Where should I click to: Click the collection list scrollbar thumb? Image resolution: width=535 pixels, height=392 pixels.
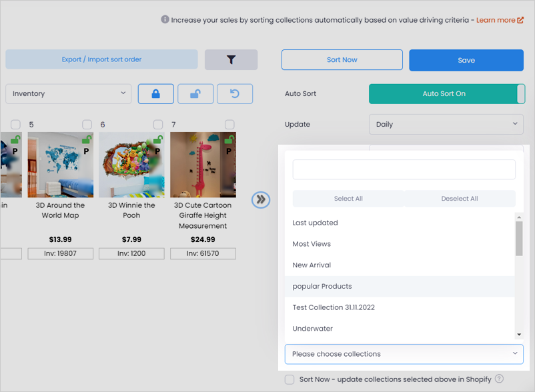click(519, 238)
